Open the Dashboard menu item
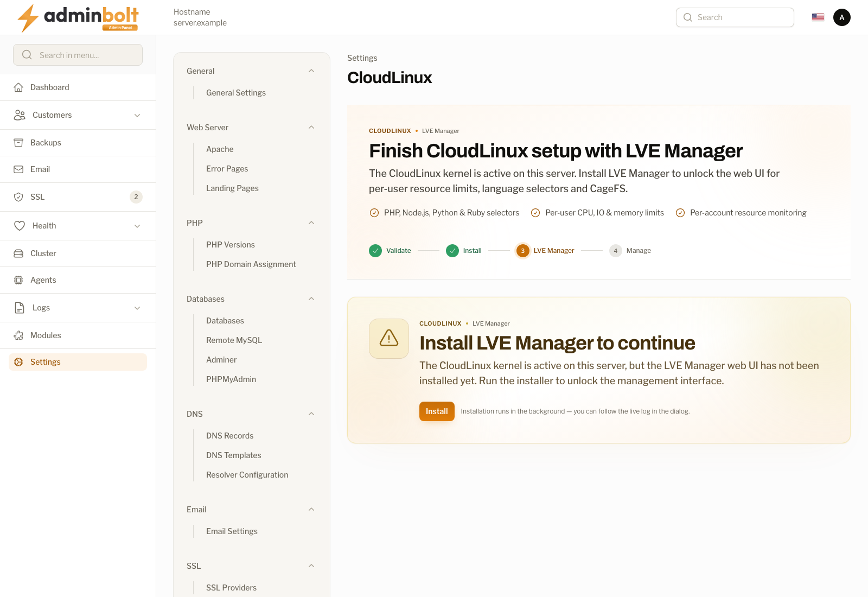The height and width of the screenshot is (597, 868). click(x=78, y=87)
